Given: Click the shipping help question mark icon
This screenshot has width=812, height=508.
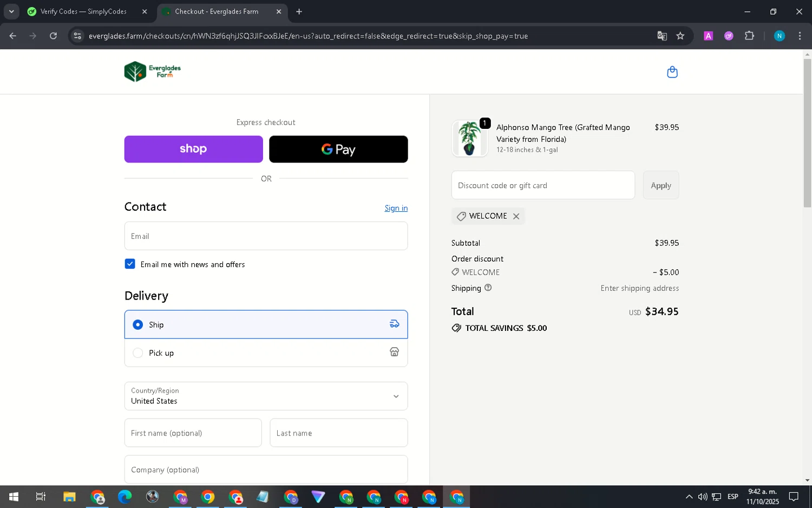Looking at the screenshot, I should (488, 288).
